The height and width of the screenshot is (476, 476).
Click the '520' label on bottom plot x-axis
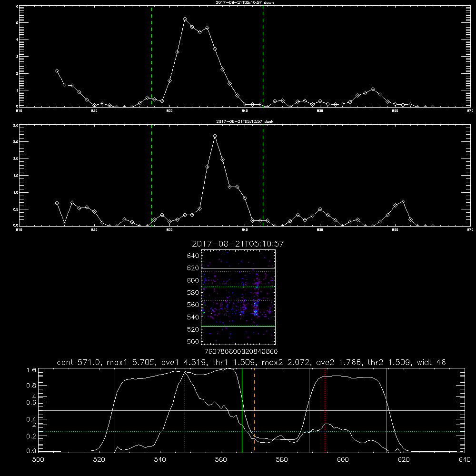(x=99, y=460)
